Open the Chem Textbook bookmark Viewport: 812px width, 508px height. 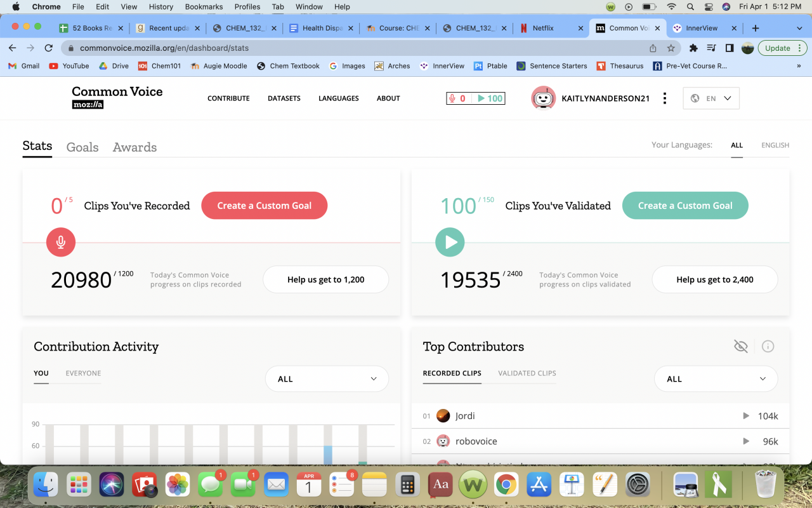pos(289,66)
